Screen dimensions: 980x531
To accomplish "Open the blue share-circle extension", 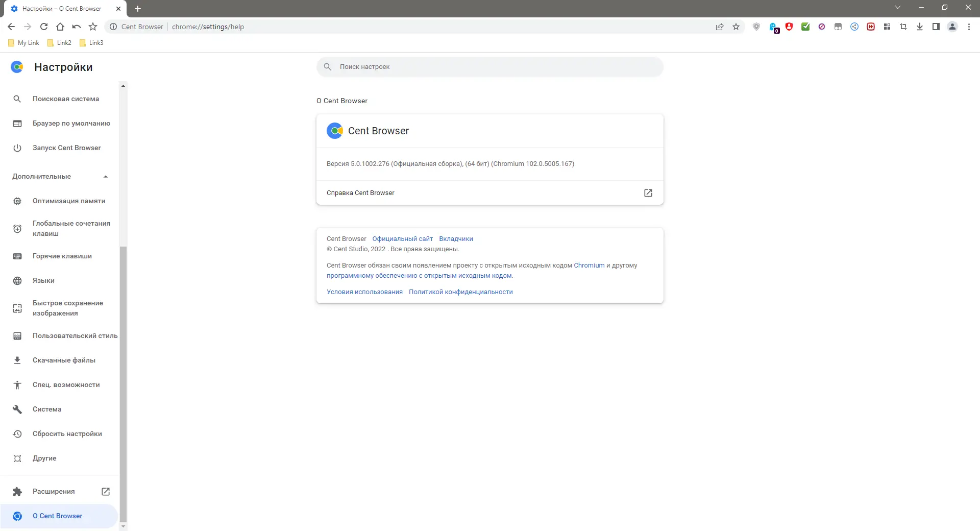I will (854, 27).
